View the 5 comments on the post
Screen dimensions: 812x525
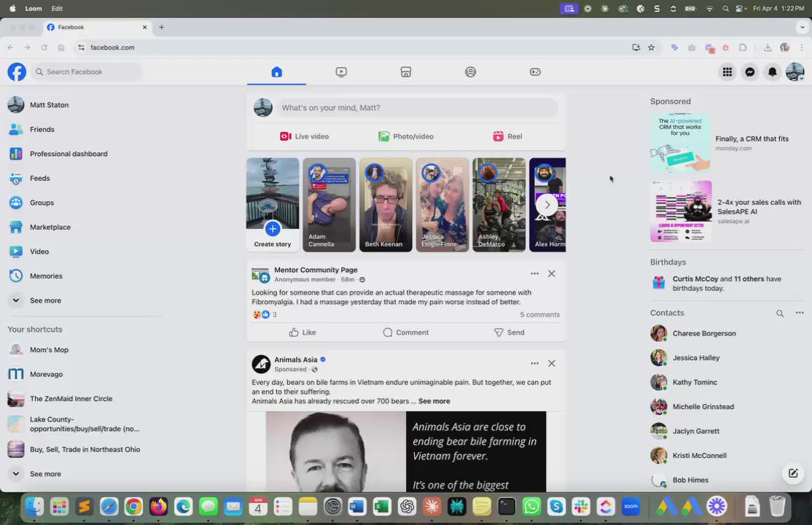pos(539,314)
